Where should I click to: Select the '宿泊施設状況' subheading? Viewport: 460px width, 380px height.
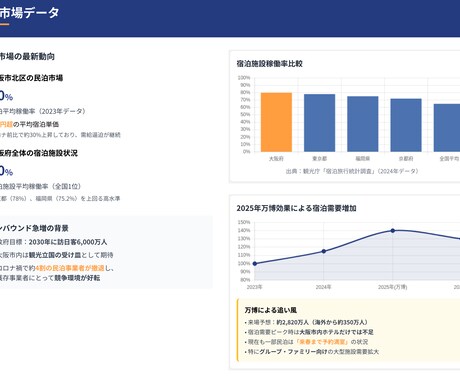[56, 153]
